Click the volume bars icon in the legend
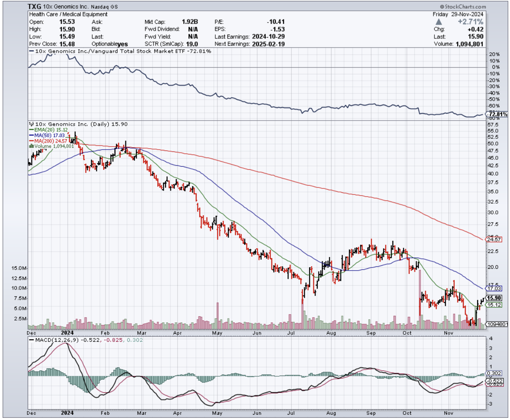 31,146
